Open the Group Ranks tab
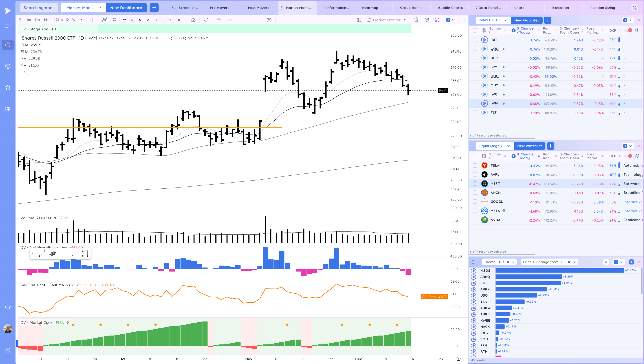This screenshot has height=364, width=644. coord(411,8)
